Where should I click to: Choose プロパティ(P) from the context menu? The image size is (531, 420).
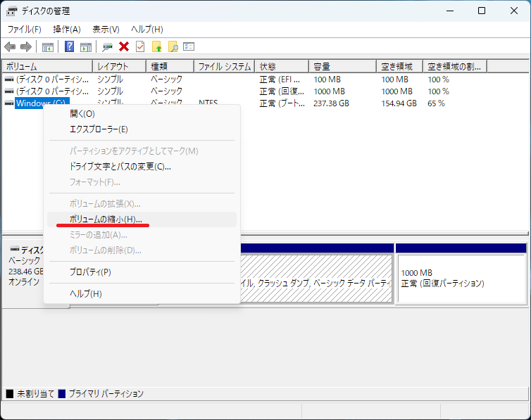click(x=90, y=272)
